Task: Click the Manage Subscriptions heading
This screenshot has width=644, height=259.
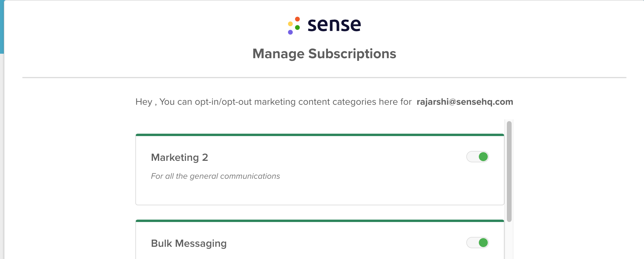Action: [x=324, y=54]
